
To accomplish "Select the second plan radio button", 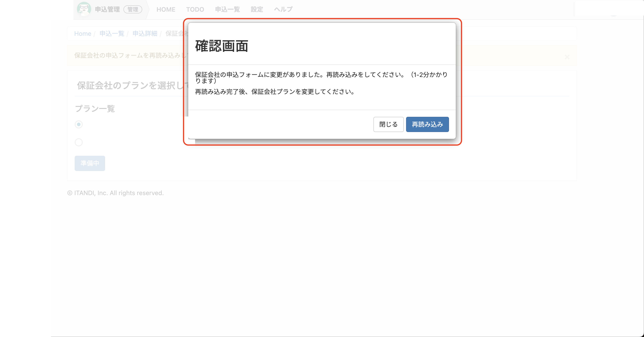I will click(x=79, y=142).
